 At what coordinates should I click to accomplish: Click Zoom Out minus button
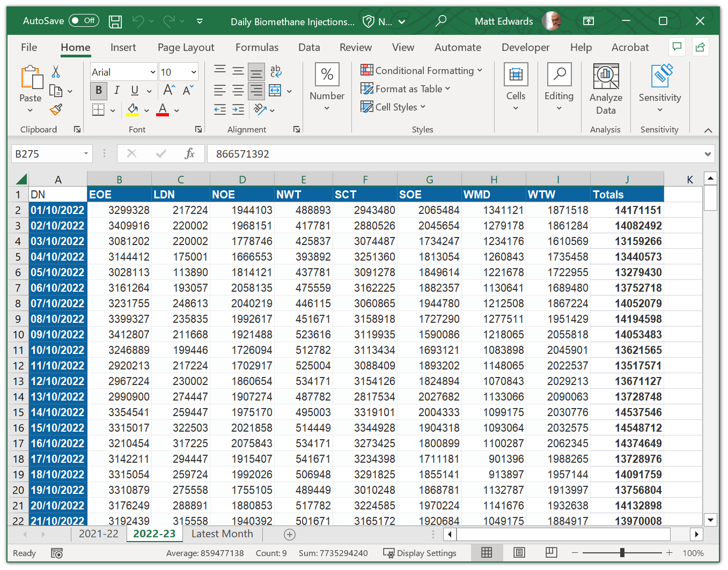tap(575, 553)
